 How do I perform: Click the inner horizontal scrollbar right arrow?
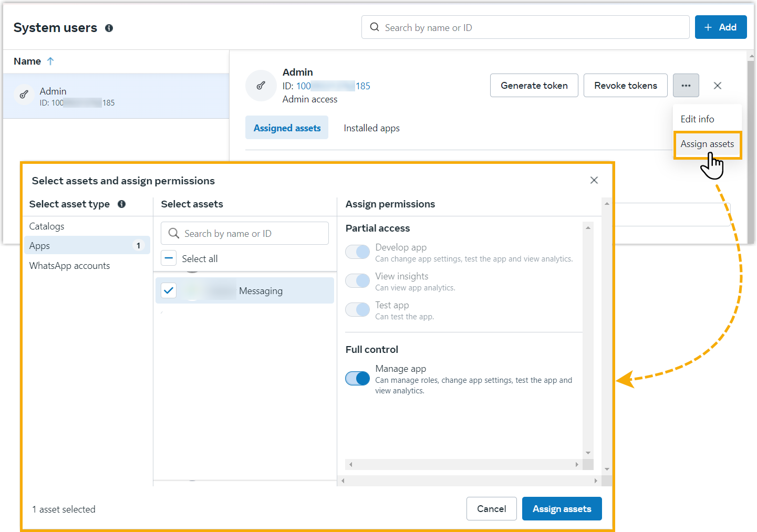coord(577,465)
